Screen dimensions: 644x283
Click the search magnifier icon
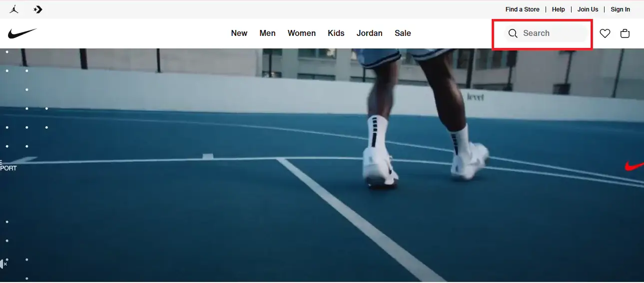513,33
